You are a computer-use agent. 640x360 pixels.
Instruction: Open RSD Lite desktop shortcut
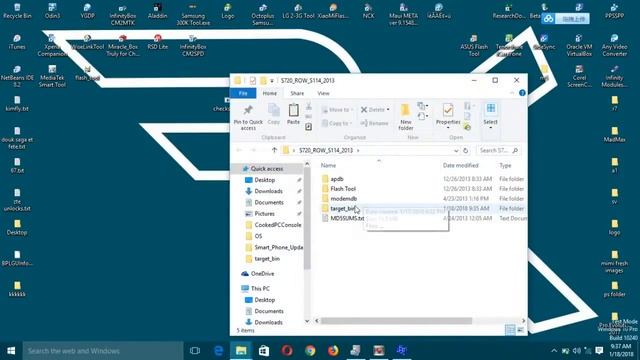pos(158,42)
